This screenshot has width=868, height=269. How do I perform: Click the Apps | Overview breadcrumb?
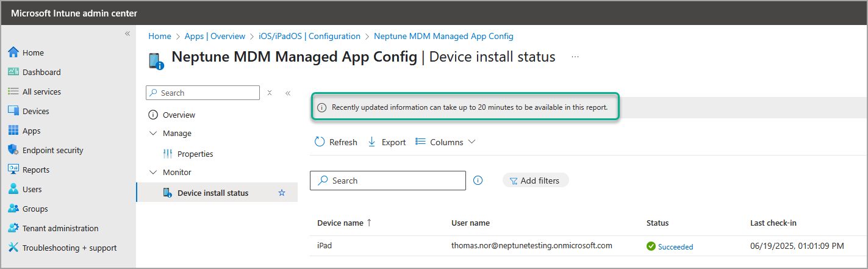(x=215, y=36)
